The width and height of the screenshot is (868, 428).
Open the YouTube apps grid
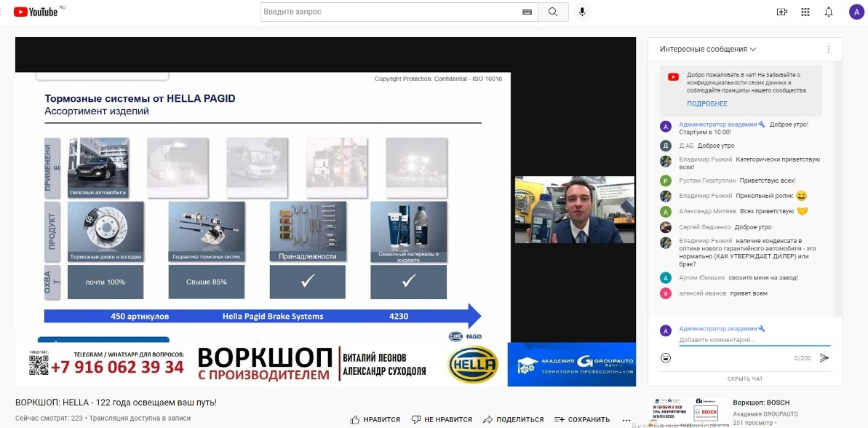pos(805,12)
